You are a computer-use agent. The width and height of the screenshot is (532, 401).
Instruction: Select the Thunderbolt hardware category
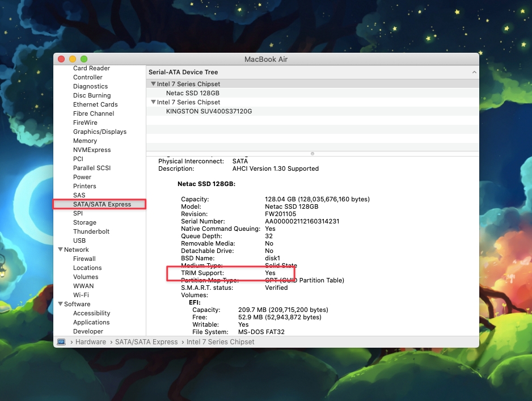tap(91, 231)
